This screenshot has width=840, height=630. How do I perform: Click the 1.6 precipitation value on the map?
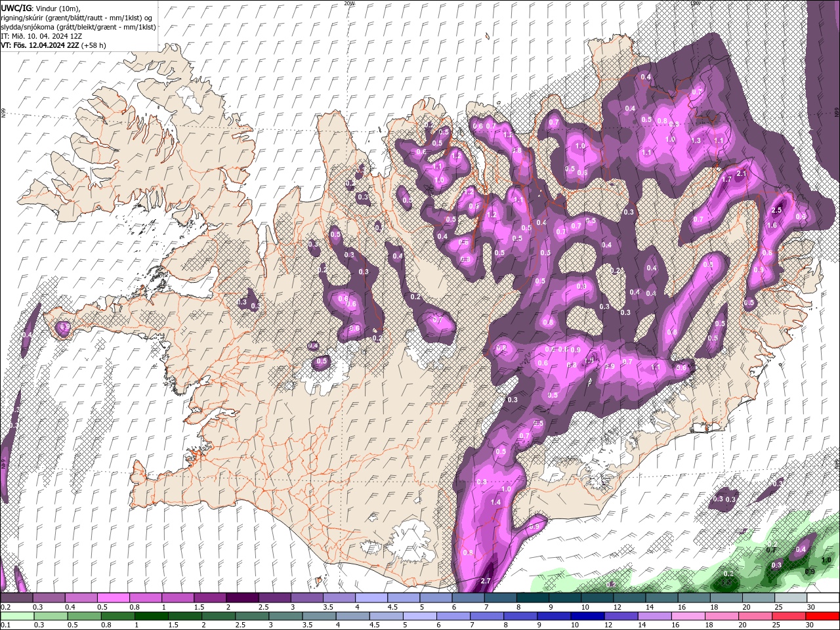(x=772, y=225)
